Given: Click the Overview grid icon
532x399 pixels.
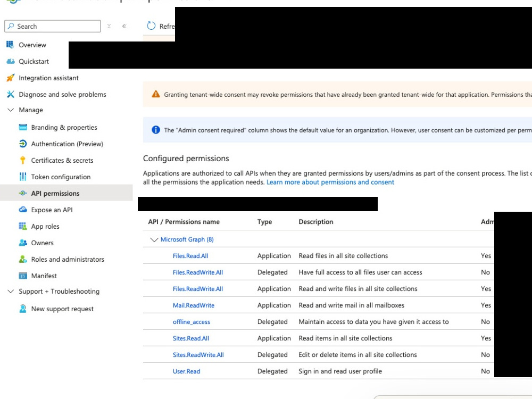Looking at the screenshot, I should [10, 45].
